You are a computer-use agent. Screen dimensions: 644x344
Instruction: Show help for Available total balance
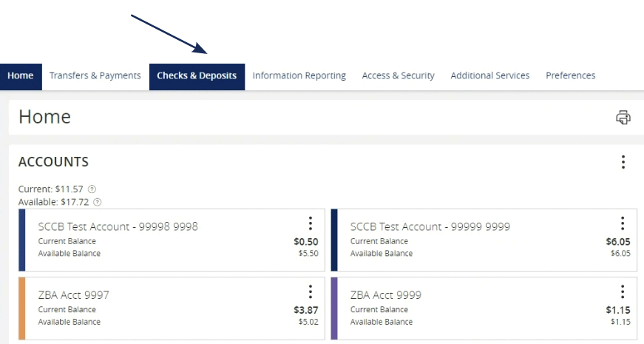click(x=98, y=202)
